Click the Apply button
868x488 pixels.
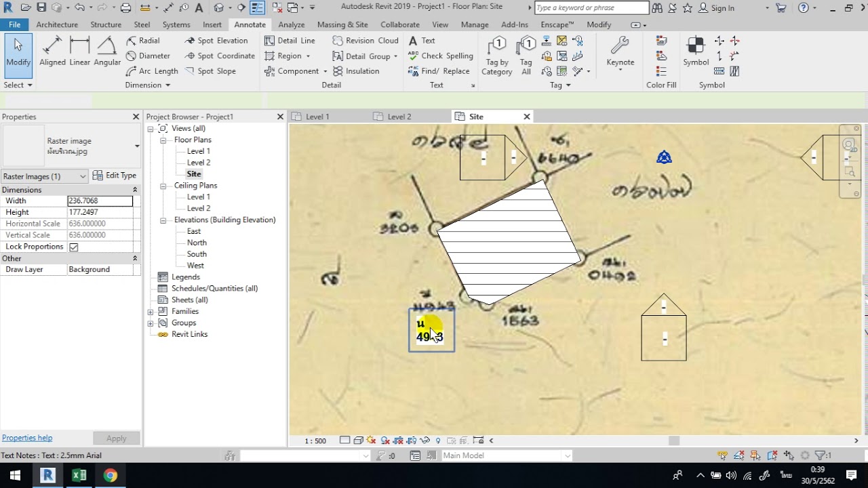pos(116,439)
